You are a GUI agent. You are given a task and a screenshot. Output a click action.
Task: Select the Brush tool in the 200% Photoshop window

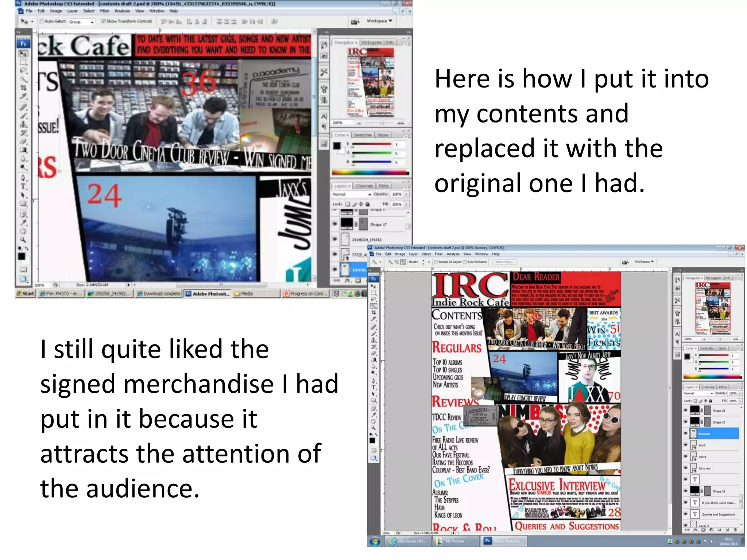pyautogui.click(x=23, y=116)
